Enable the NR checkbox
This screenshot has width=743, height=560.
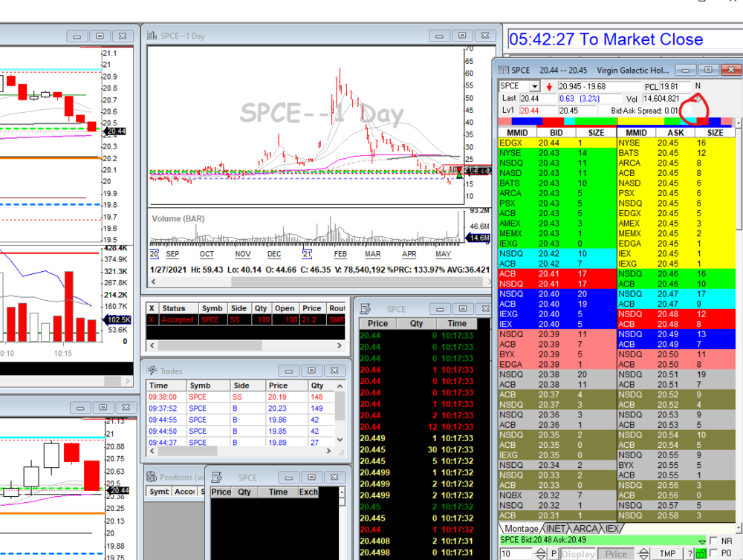point(715,541)
